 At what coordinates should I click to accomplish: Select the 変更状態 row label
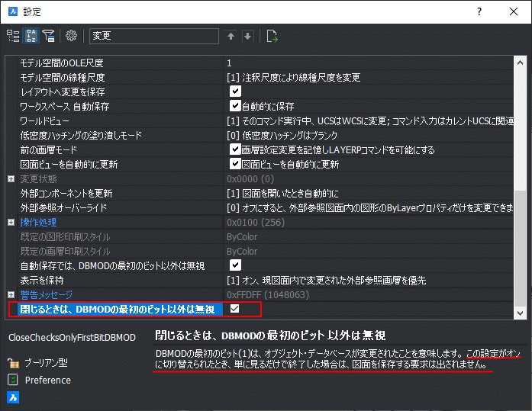click(x=38, y=178)
